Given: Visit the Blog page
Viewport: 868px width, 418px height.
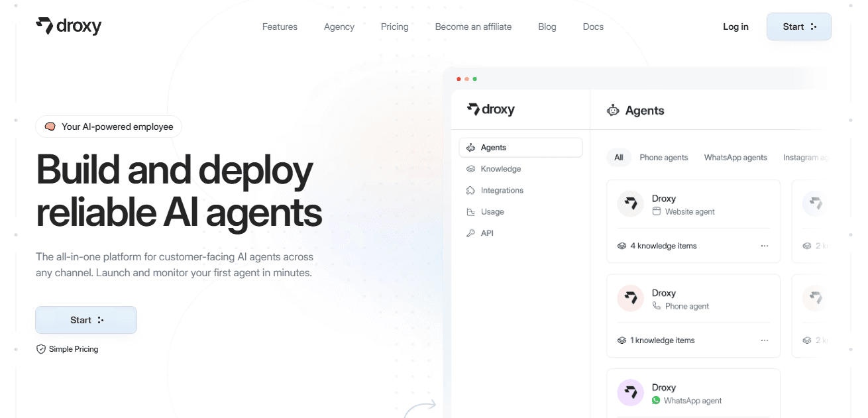Looking at the screenshot, I should (547, 27).
